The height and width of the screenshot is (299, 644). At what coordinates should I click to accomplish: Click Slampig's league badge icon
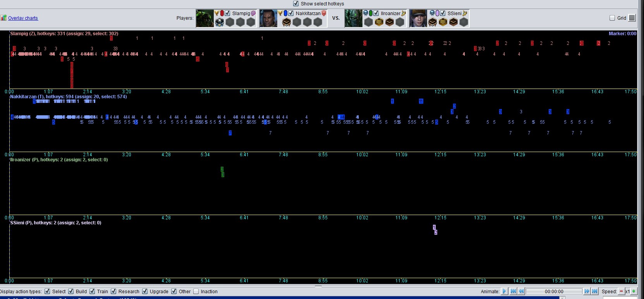(x=220, y=22)
